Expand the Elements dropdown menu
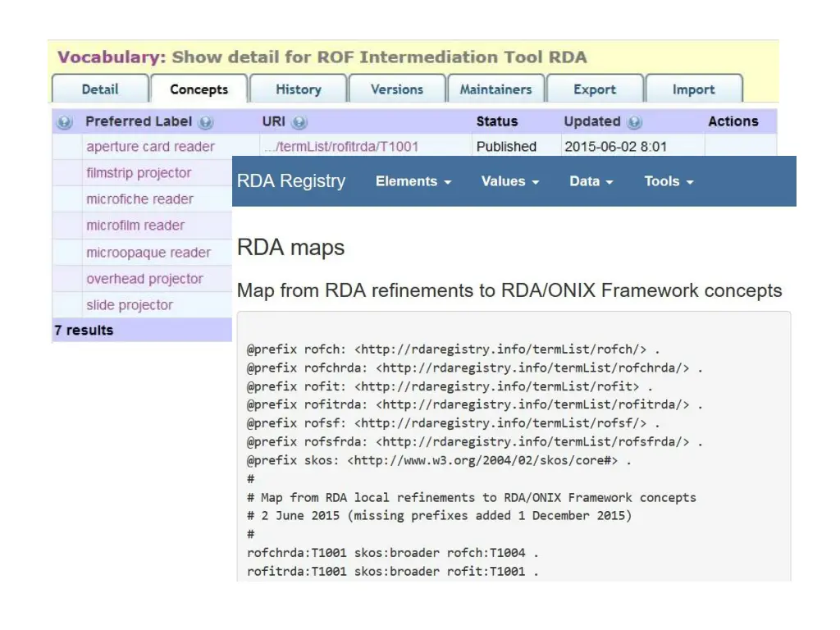Viewport: 840px width, 630px height. (x=413, y=181)
